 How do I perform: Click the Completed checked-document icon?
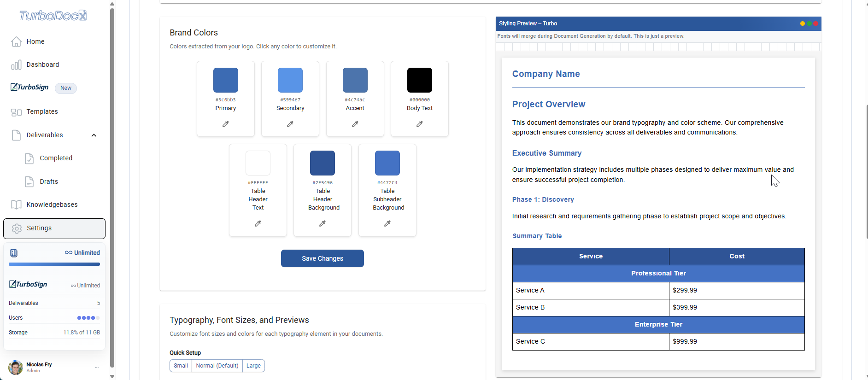29,158
